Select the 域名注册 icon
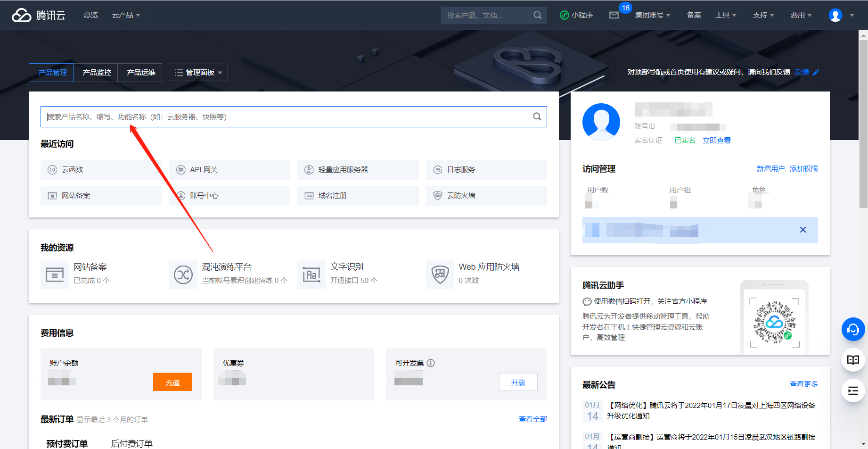 (x=309, y=195)
